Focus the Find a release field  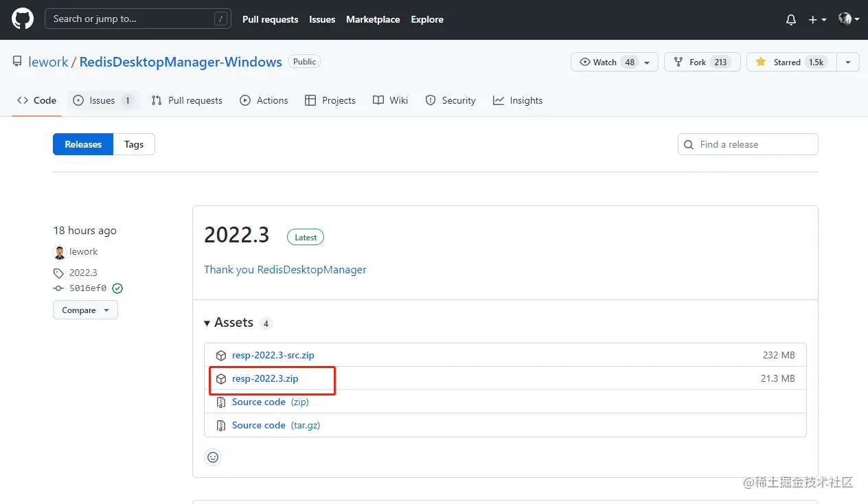point(748,144)
